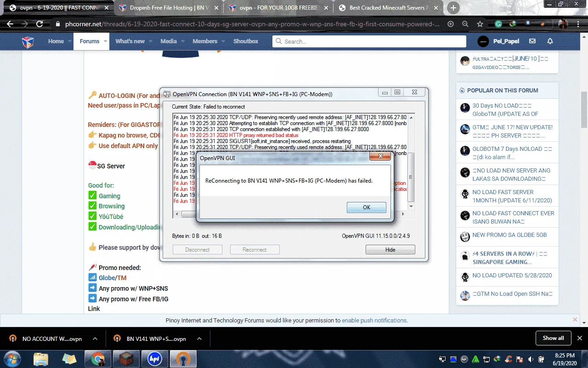Close the OpenVPN GUI error dialog

point(380,157)
